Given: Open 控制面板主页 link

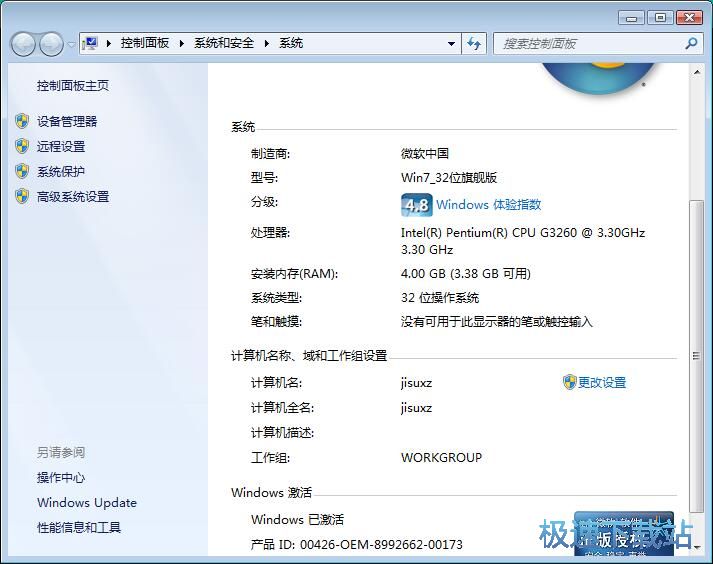Looking at the screenshot, I should (73, 86).
